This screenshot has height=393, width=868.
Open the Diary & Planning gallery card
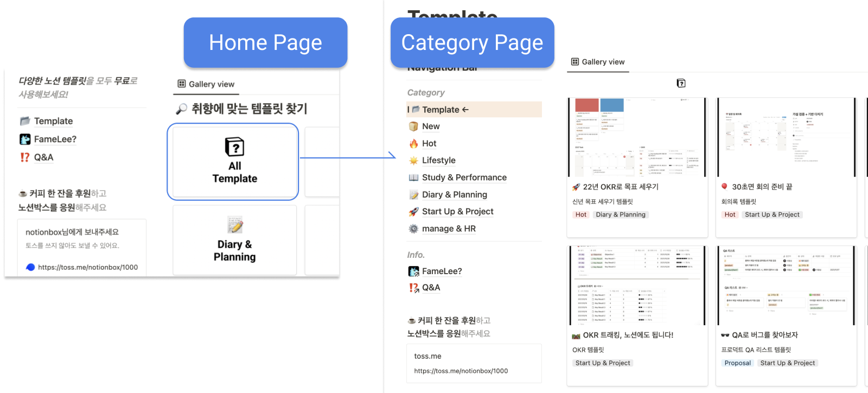(x=235, y=240)
